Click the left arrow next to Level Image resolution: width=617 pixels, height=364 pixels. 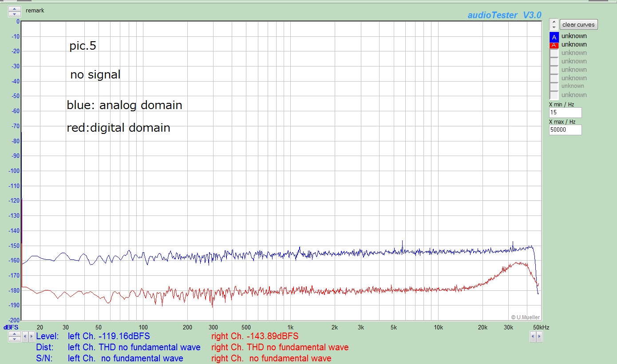[25, 337]
